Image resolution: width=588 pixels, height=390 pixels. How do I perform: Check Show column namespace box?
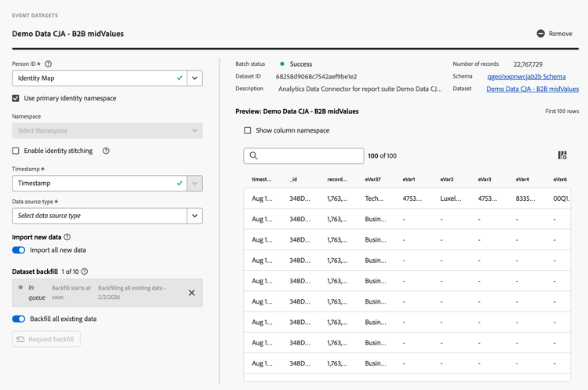click(x=248, y=130)
